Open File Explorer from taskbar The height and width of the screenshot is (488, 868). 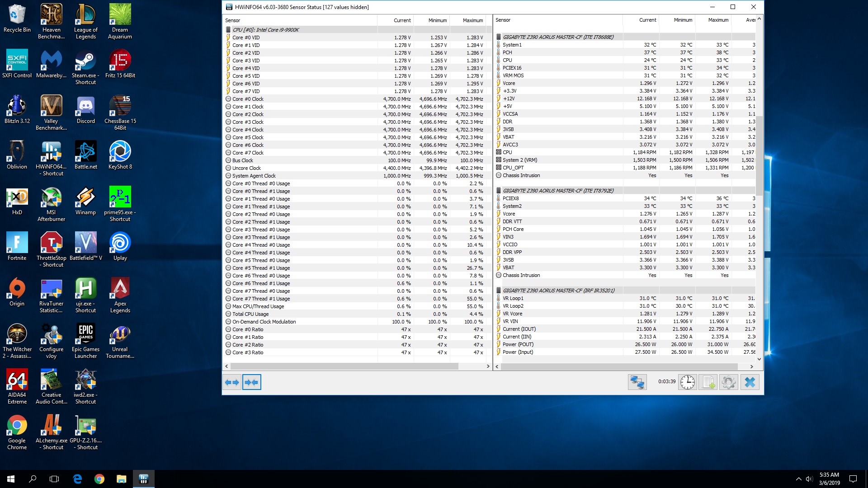click(x=121, y=479)
